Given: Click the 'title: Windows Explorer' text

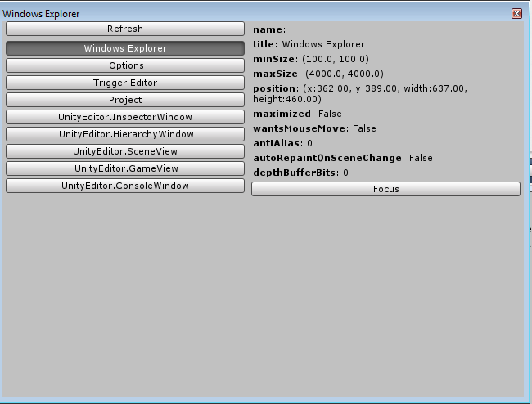Looking at the screenshot, I should (x=309, y=44).
